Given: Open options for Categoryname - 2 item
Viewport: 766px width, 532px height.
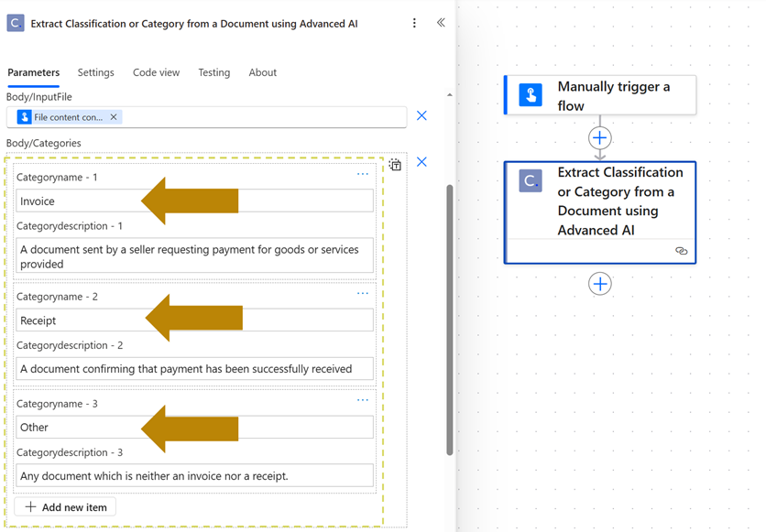Looking at the screenshot, I should click(363, 292).
